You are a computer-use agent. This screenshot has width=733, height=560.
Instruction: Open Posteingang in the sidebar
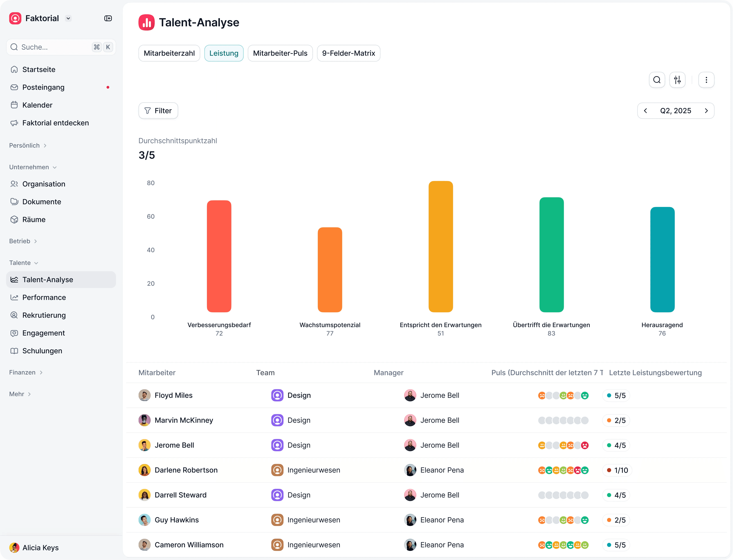click(61, 87)
